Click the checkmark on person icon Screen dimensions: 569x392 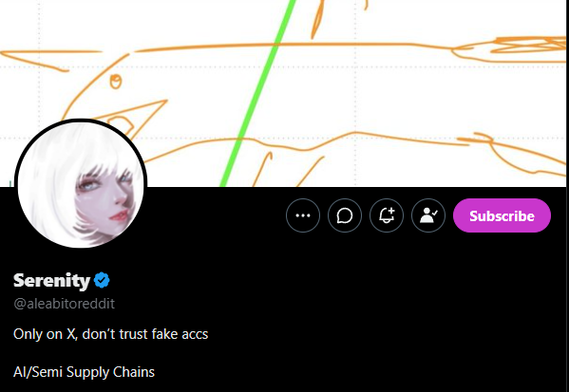point(435,214)
